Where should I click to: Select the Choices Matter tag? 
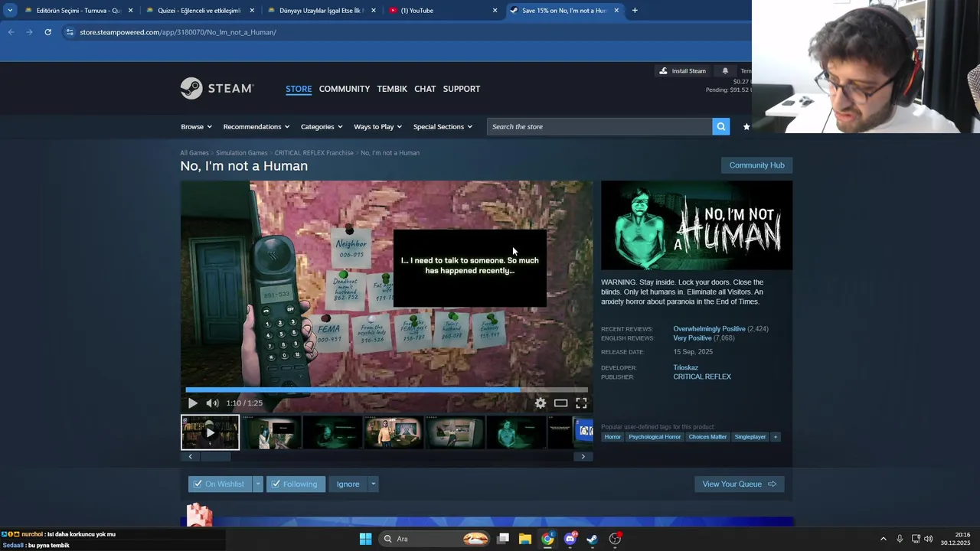707,437
